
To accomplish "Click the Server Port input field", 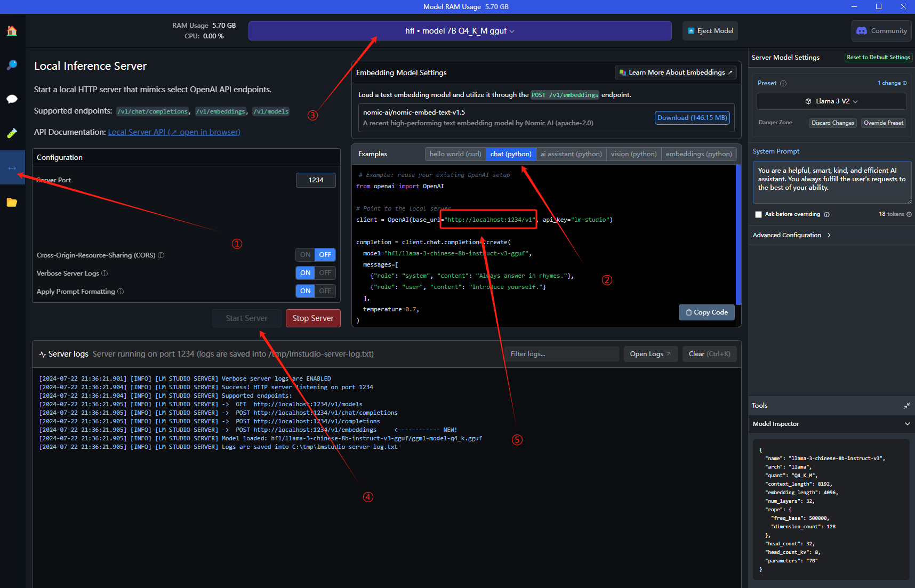I will [x=316, y=180].
